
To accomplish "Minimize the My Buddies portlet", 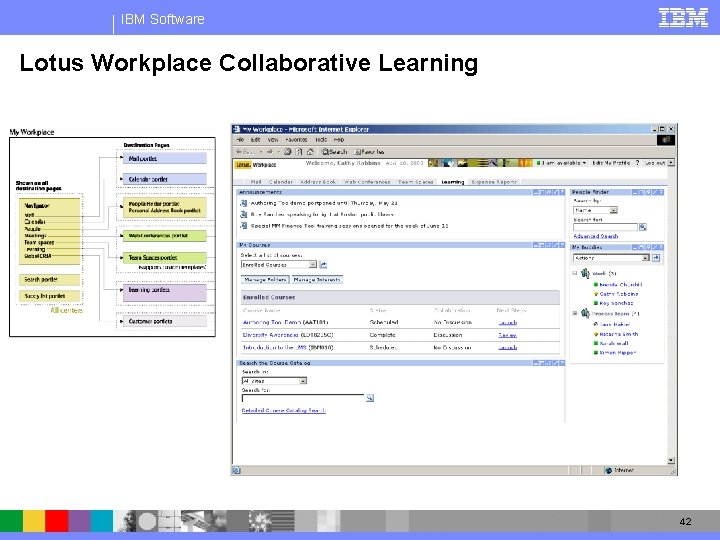I will tap(635, 248).
